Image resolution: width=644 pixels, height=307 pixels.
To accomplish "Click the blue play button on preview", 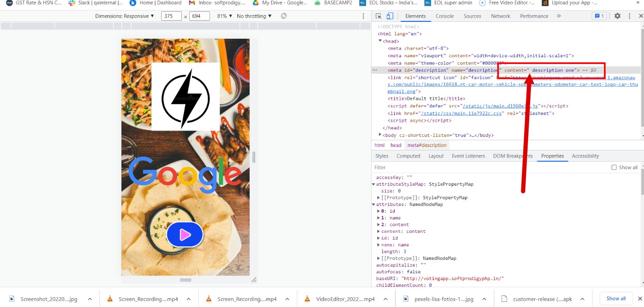I will click(185, 235).
